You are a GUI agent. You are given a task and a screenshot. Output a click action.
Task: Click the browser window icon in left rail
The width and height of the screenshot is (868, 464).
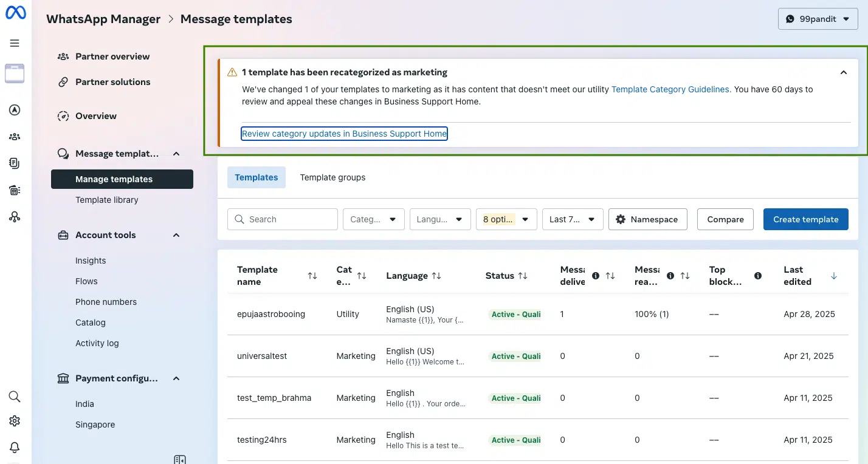pyautogui.click(x=15, y=73)
